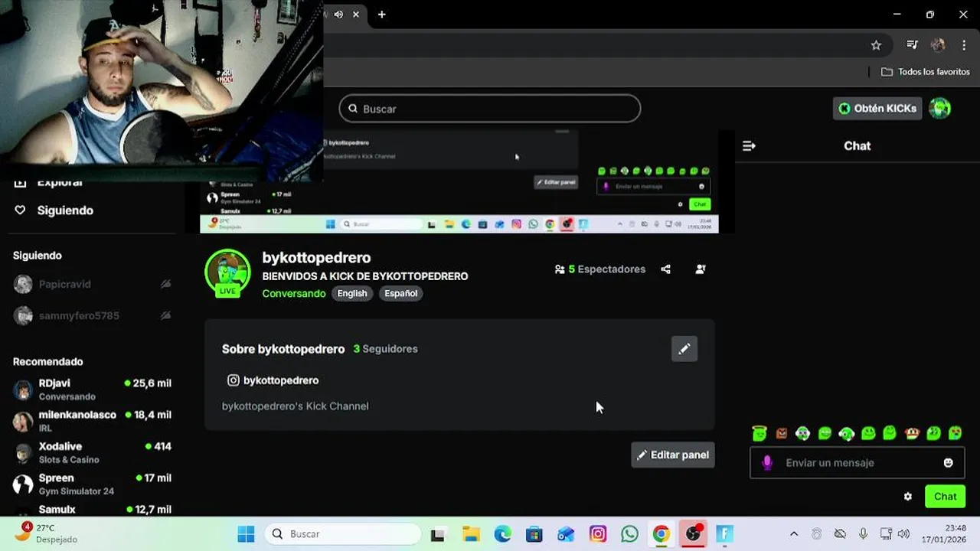Image resolution: width=980 pixels, height=551 pixels.
Task: Click the pencil edit icon in Sobre panel
Action: pos(684,349)
